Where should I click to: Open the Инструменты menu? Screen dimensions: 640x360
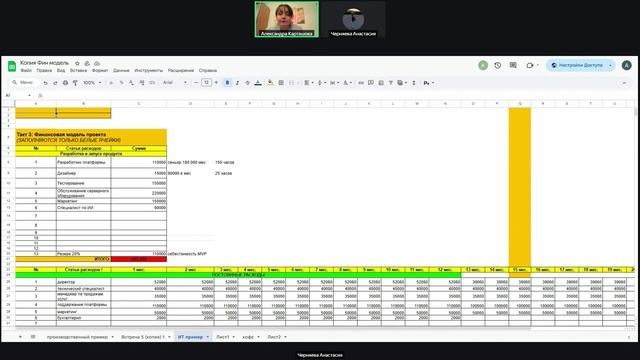click(x=149, y=71)
